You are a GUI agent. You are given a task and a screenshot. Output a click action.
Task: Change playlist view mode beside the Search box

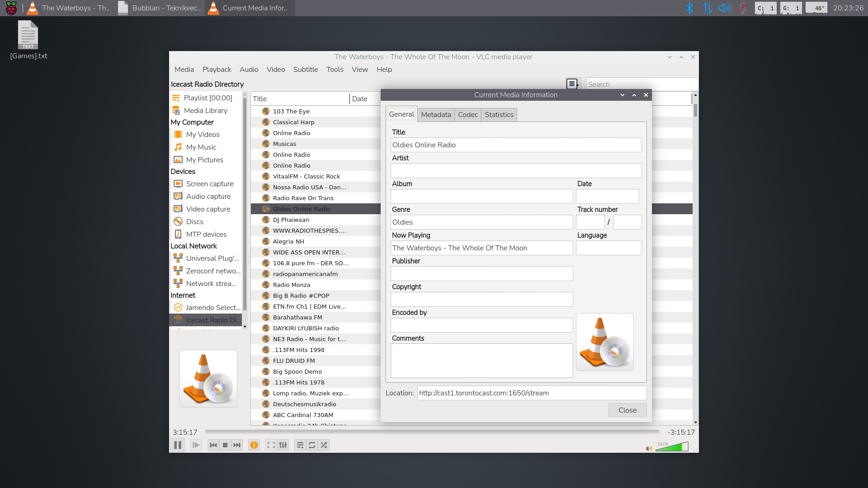pos(573,84)
